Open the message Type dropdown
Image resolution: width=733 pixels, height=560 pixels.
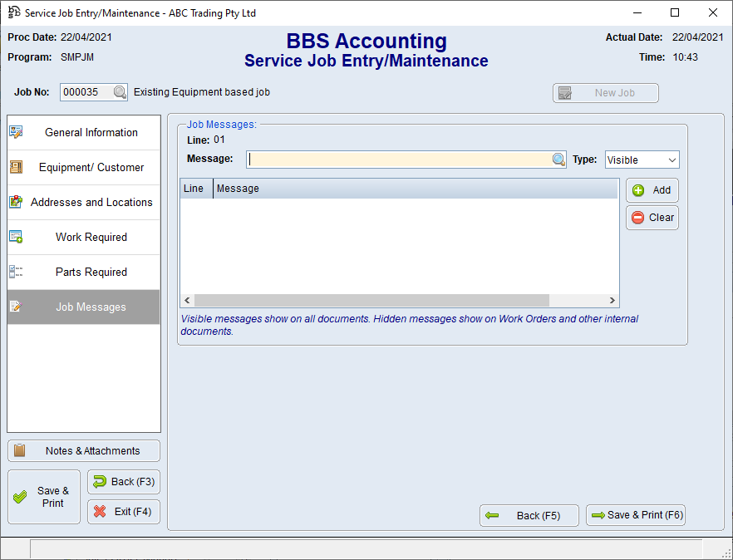pos(642,160)
